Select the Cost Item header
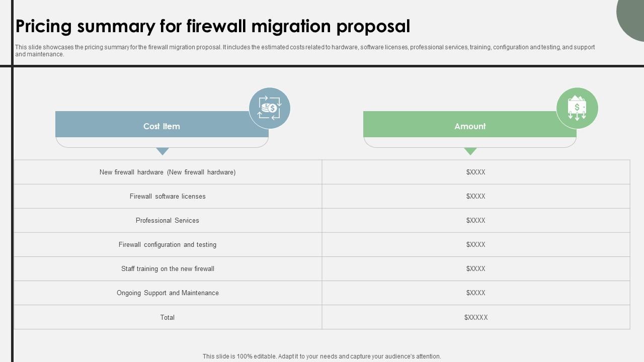This screenshot has height=362, width=644. [162, 126]
